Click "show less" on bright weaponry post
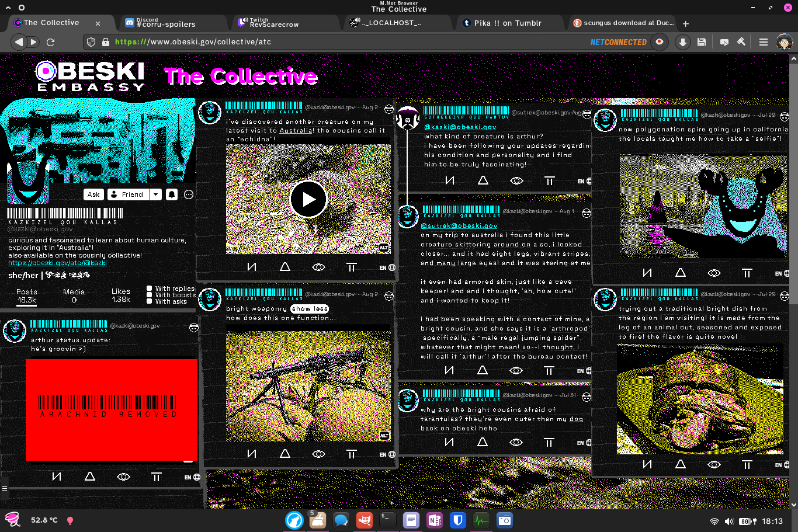This screenshot has height=532, width=798. [x=310, y=308]
